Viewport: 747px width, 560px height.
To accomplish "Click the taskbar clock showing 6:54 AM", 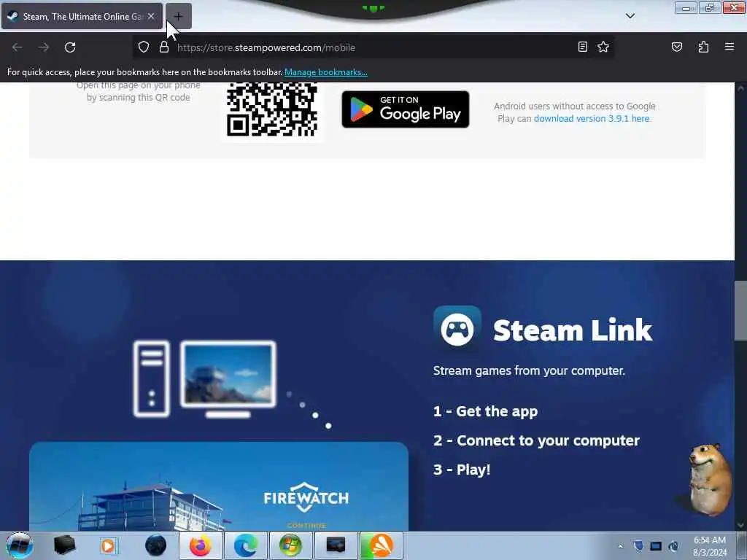I will click(710, 546).
